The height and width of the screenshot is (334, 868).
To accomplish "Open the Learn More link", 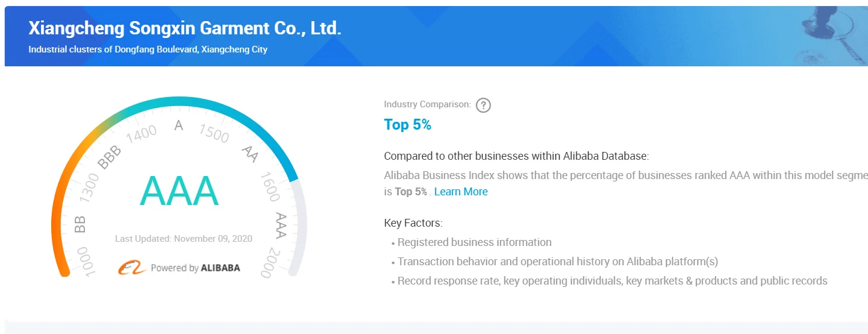I will [x=461, y=192].
